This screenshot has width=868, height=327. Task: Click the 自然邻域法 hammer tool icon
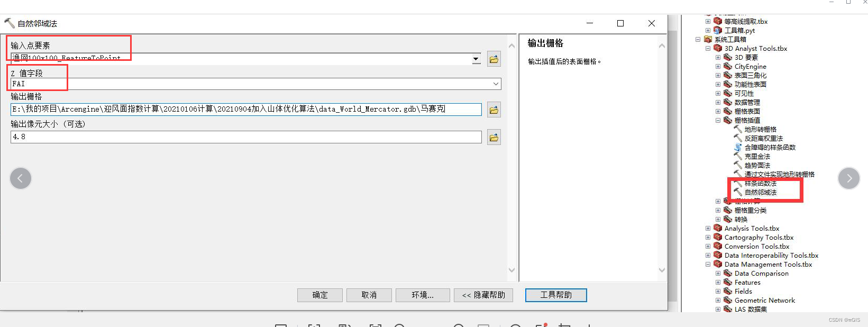click(738, 192)
